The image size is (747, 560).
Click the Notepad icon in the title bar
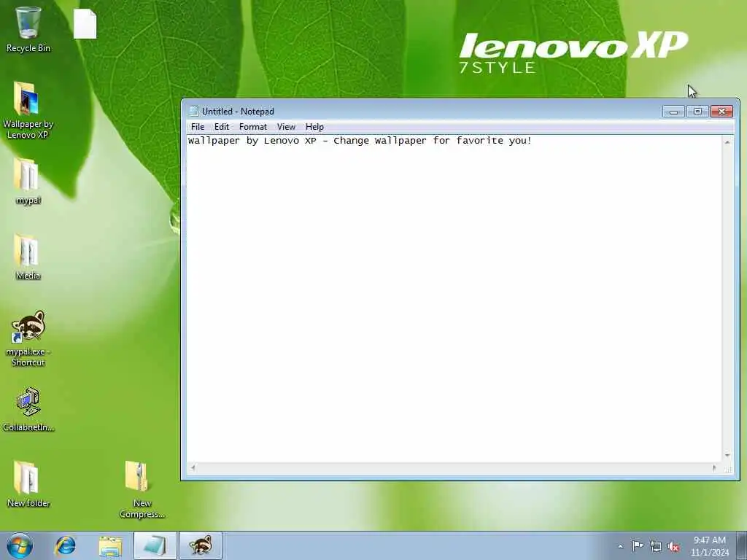coord(193,111)
